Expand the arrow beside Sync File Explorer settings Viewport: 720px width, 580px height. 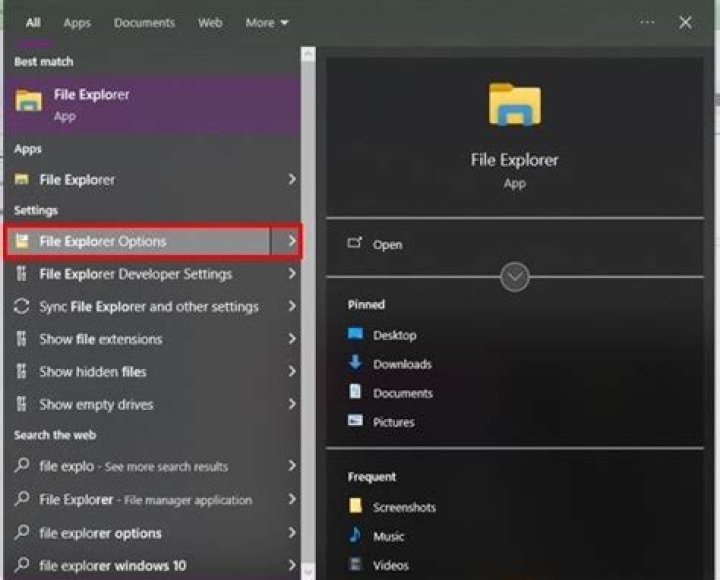(292, 306)
